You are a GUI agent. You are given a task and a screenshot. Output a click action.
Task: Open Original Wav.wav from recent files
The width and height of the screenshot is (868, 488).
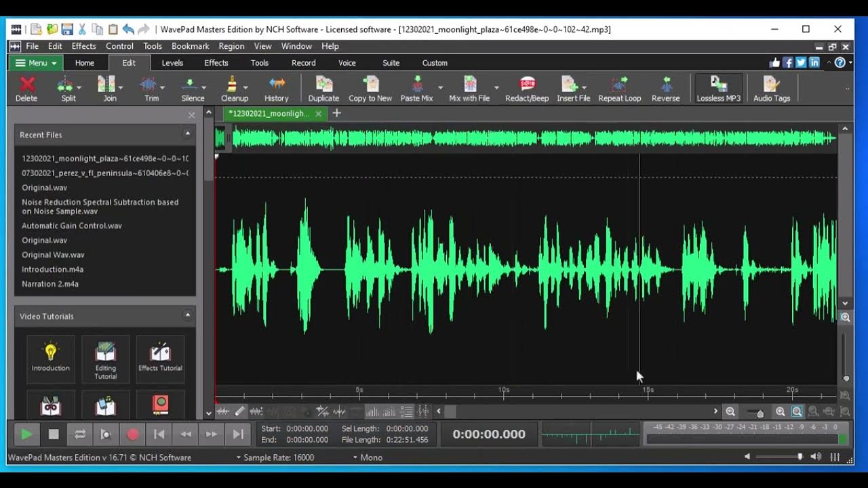[x=53, y=255]
